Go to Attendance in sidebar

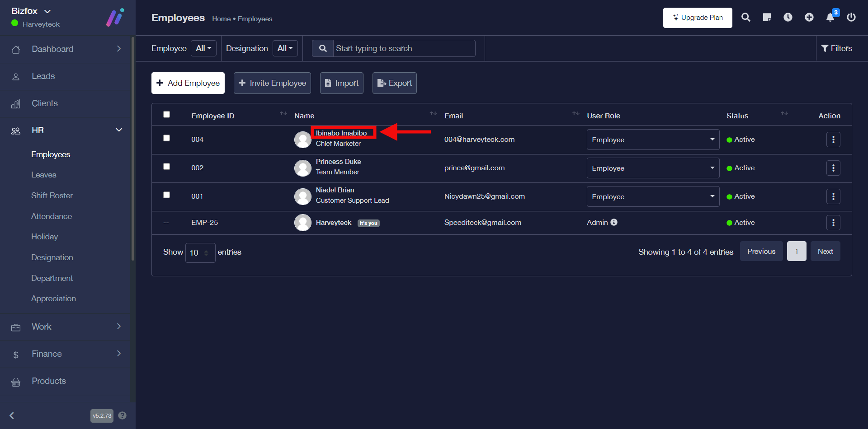click(52, 216)
